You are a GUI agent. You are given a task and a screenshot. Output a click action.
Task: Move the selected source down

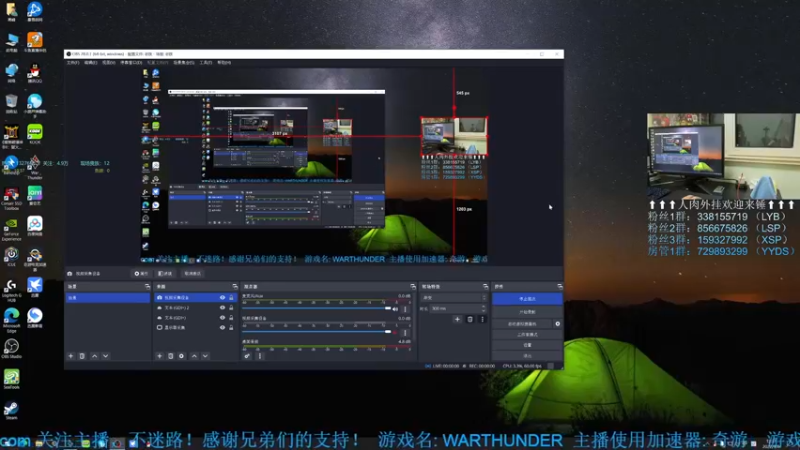[205, 356]
